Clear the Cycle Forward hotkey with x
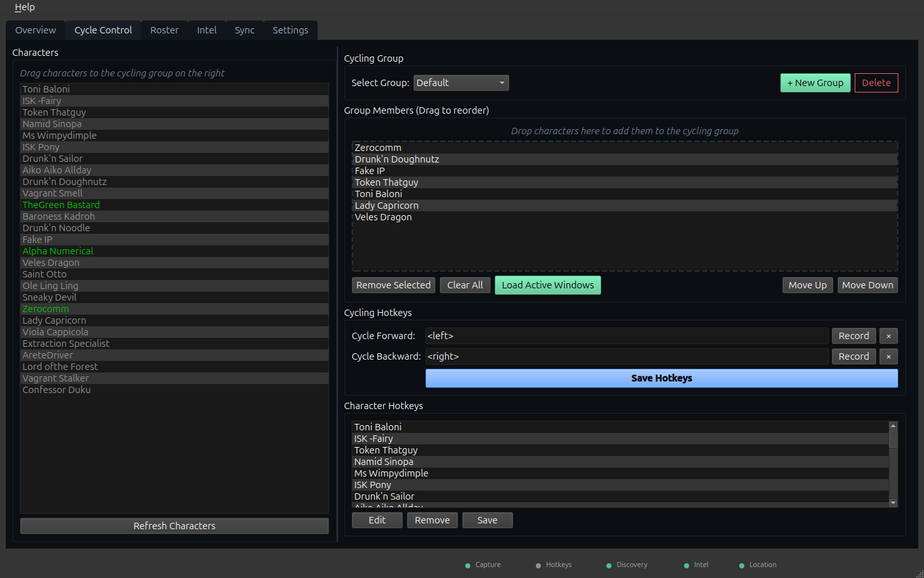Screen dimensions: 924x578 tap(888, 336)
